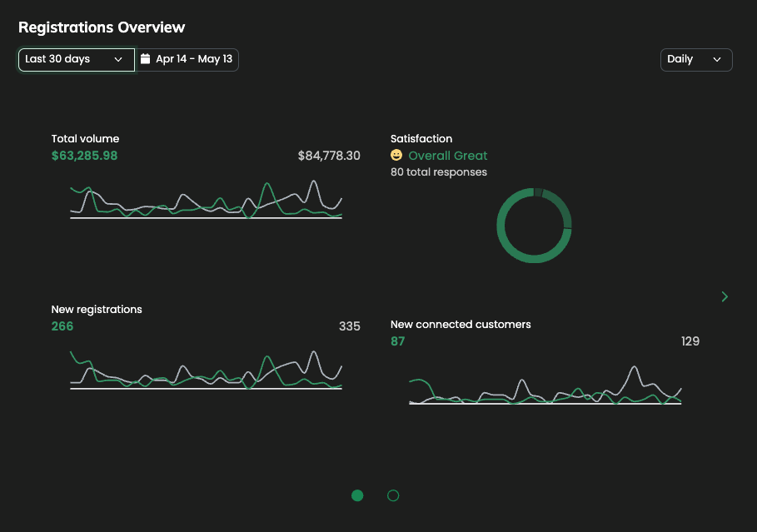The width and height of the screenshot is (757, 532).
Task: Expand the date range selector chevron
Action: click(x=119, y=59)
